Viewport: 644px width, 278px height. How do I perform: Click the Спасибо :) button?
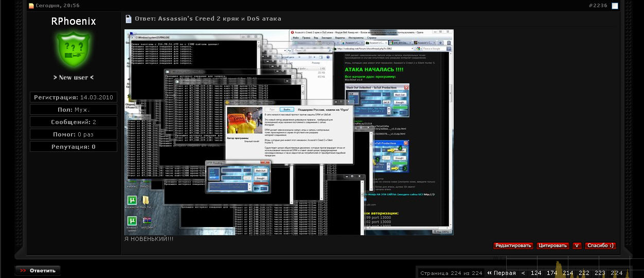(x=600, y=246)
